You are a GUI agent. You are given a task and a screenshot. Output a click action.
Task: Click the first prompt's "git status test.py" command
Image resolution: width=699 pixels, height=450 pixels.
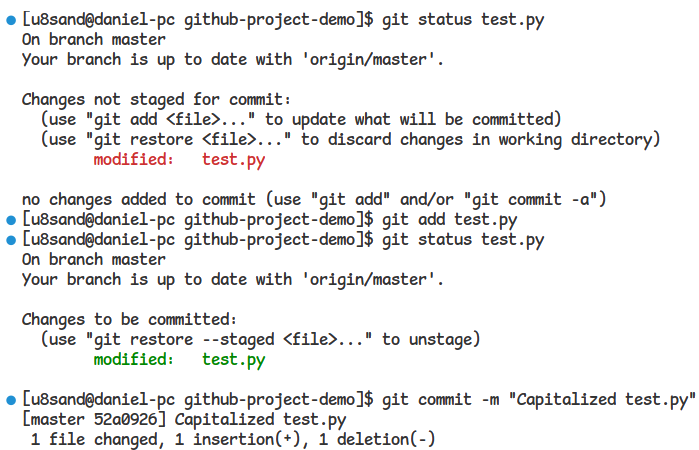point(463,20)
